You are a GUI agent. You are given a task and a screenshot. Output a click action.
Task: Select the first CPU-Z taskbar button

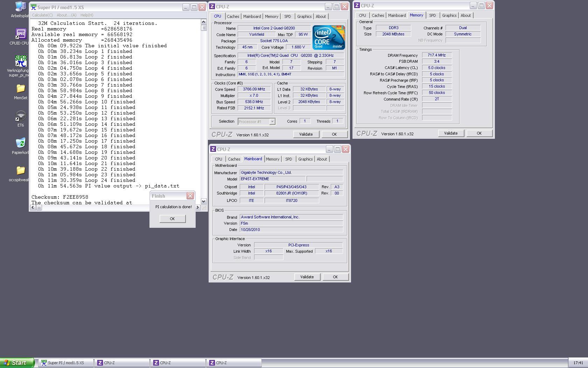pos(122,363)
